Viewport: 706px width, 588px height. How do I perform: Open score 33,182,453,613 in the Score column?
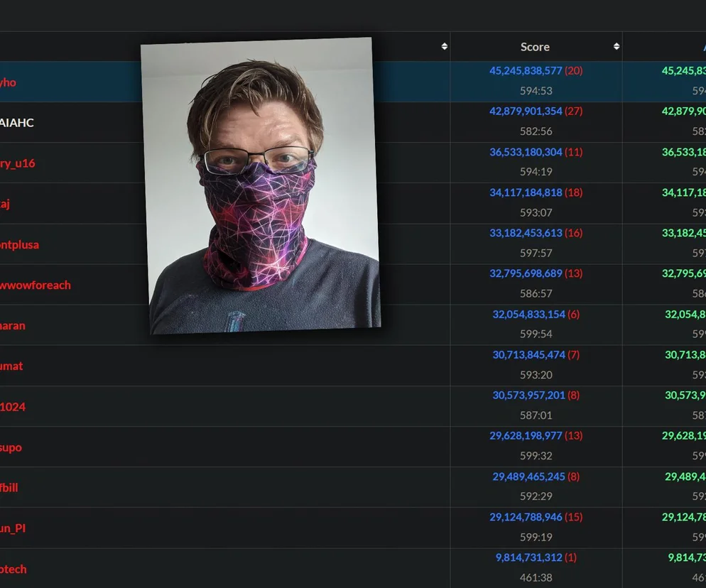pos(526,233)
